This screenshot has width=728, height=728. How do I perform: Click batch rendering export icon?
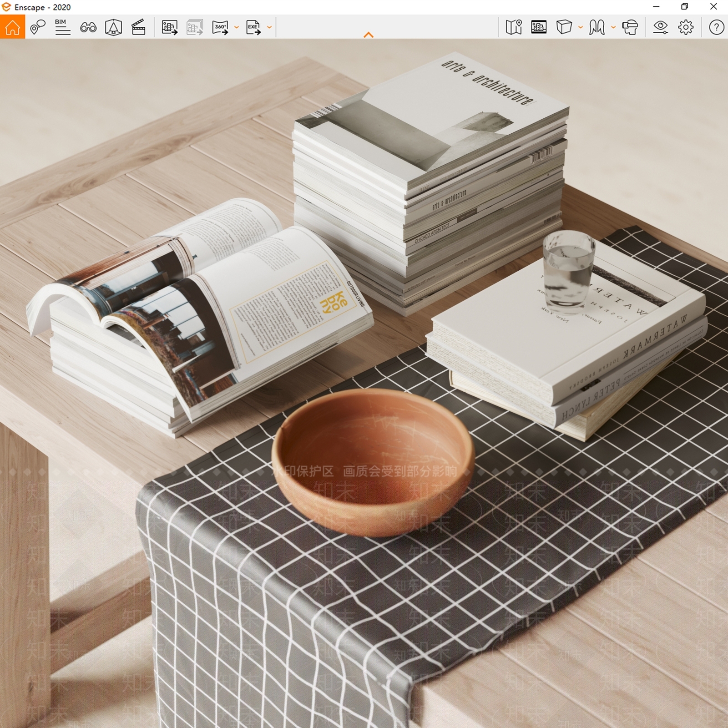pos(194,27)
